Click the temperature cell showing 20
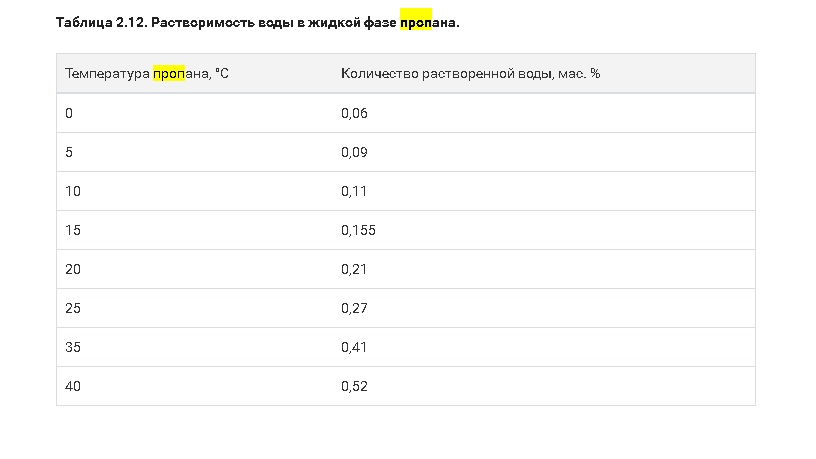The height and width of the screenshot is (459, 816). (x=73, y=269)
